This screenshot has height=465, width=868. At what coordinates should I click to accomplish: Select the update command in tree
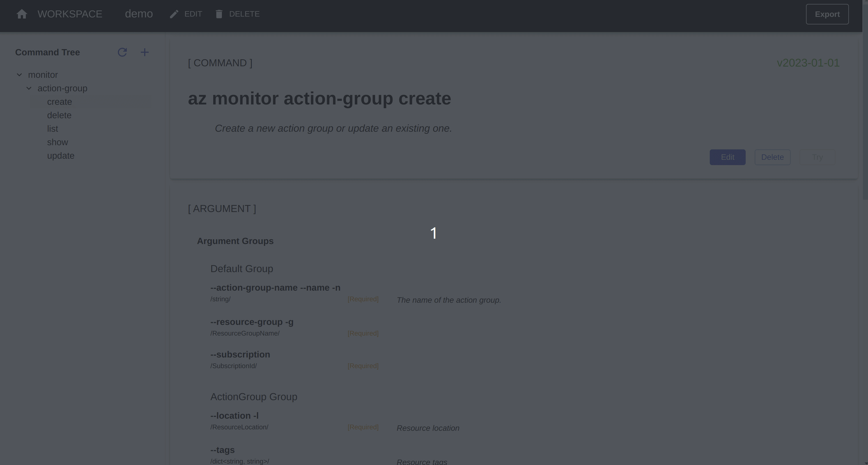coord(61,156)
